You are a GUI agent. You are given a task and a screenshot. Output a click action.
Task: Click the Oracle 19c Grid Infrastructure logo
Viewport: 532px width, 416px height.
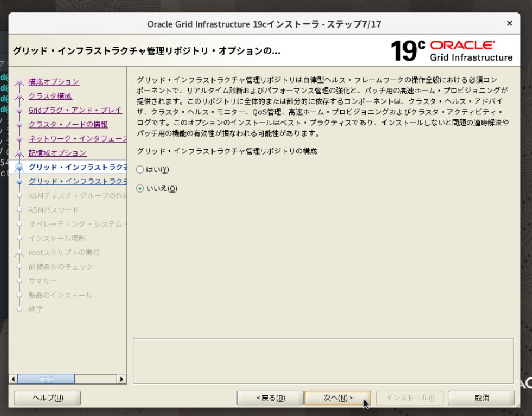tap(451, 50)
